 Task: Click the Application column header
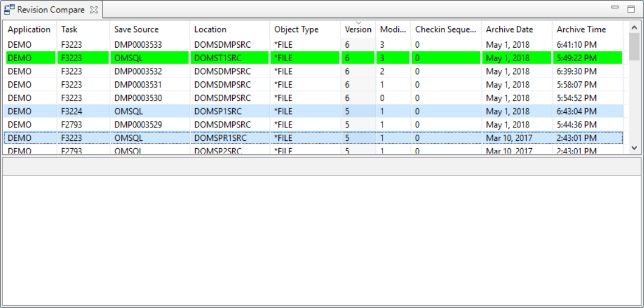point(29,30)
